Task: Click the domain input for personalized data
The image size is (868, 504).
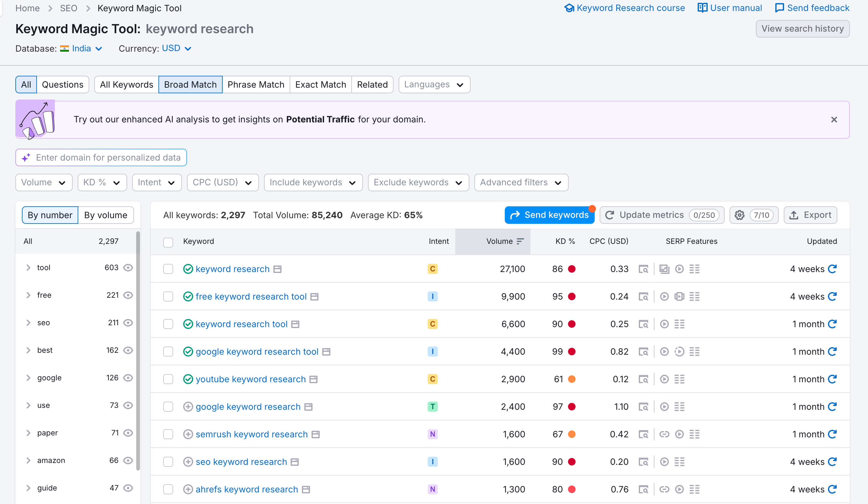Action: tap(101, 157)
